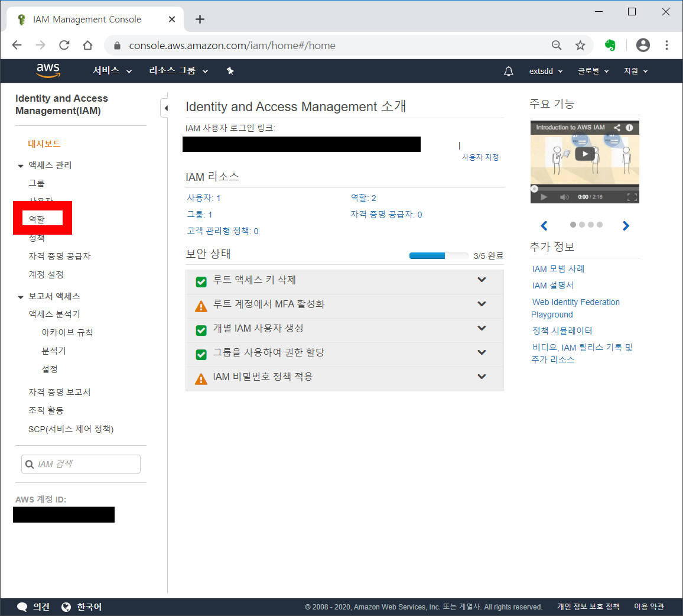683x616 pixels.
Task: Open the 정책 시뮬레이터 link
Action: pyautogui.click(x=562, y=331)
